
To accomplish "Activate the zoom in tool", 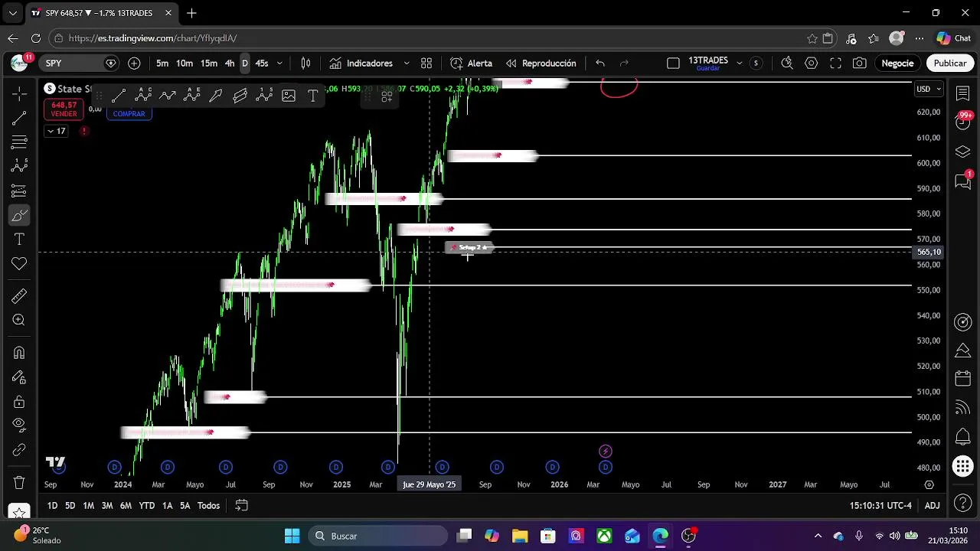I will click(19, 320).
